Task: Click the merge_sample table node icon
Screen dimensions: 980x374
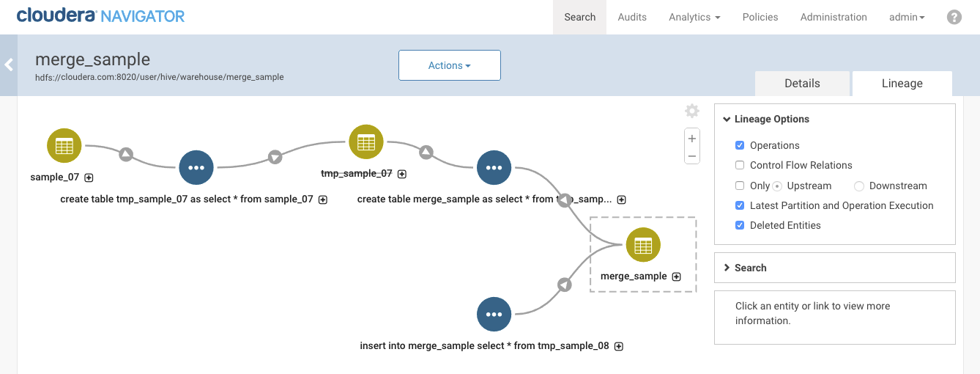Action: click(x=643, y=245)
